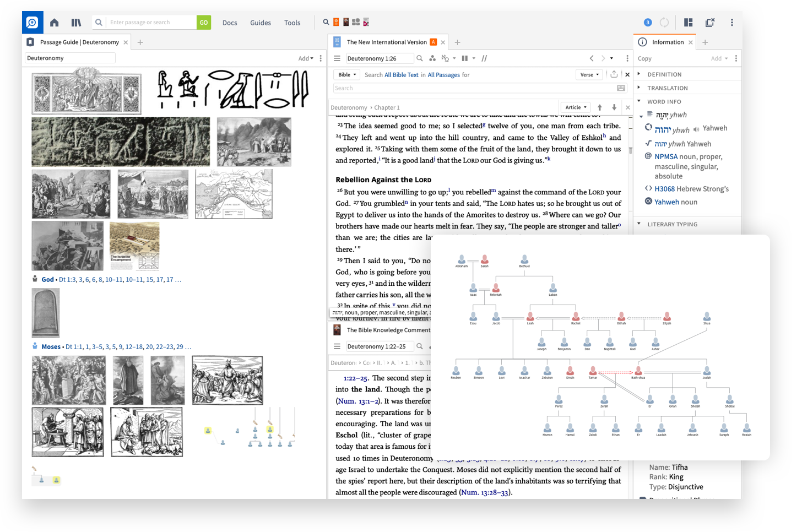The image size is (802, 532).
Task: Click the Copy button in Information panel
Action: 644,58
